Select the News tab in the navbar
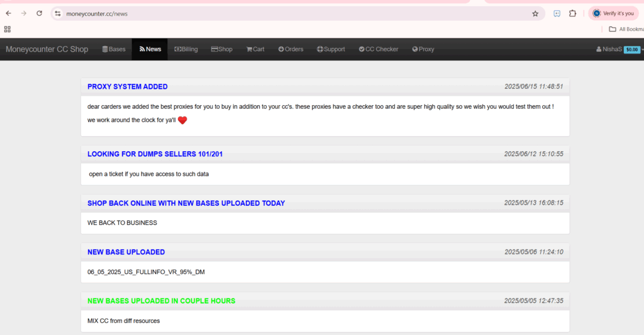This screenshot has height=335, width=644. [x=150, y=49]
